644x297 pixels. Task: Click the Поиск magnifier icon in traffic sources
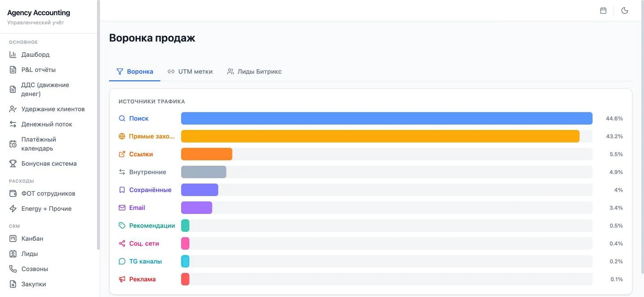click(x=122, y=118)
